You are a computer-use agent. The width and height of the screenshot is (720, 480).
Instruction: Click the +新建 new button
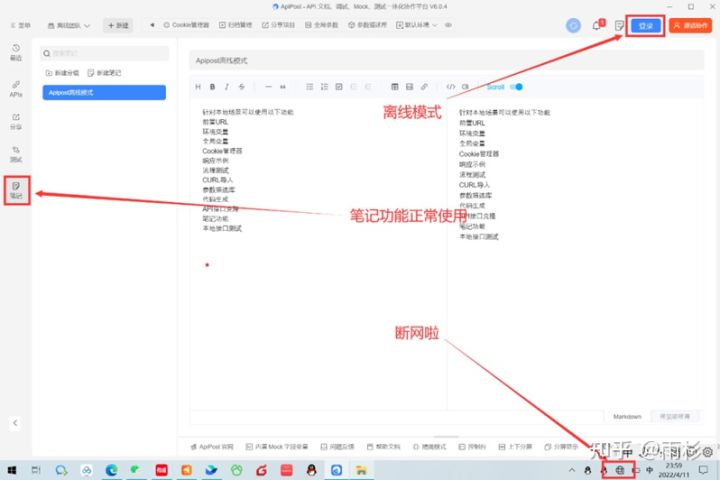[118, 25]
